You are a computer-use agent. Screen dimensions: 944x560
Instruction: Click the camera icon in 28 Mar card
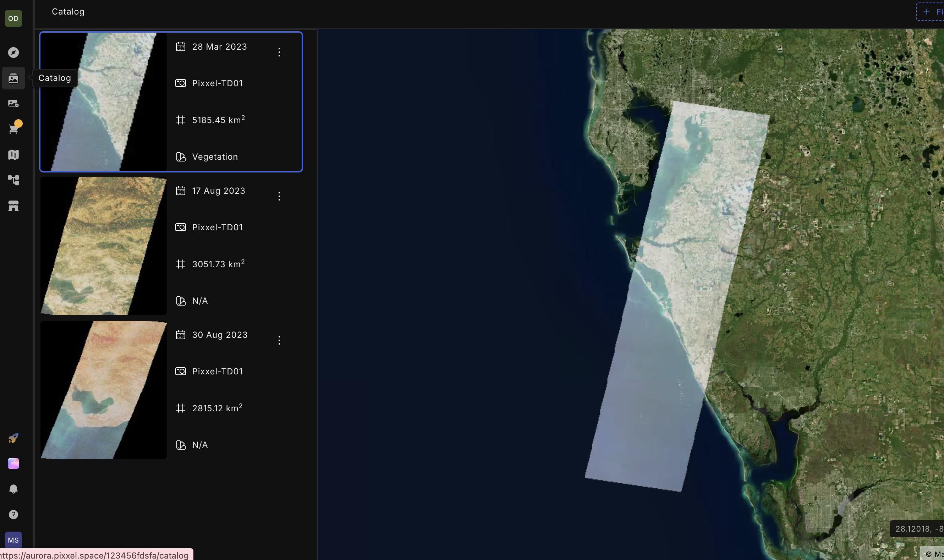[x=181, y=83]
